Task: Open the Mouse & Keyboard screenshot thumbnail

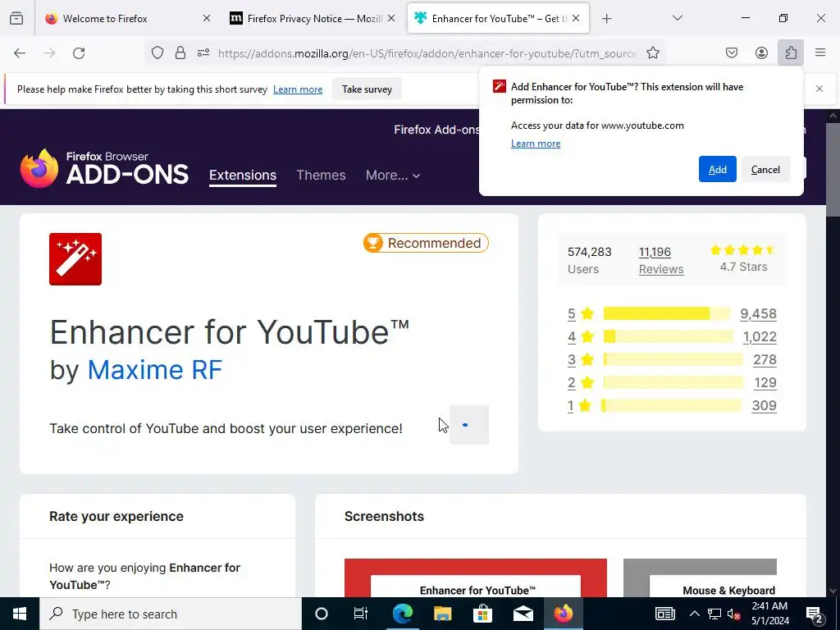Action: 701,578
